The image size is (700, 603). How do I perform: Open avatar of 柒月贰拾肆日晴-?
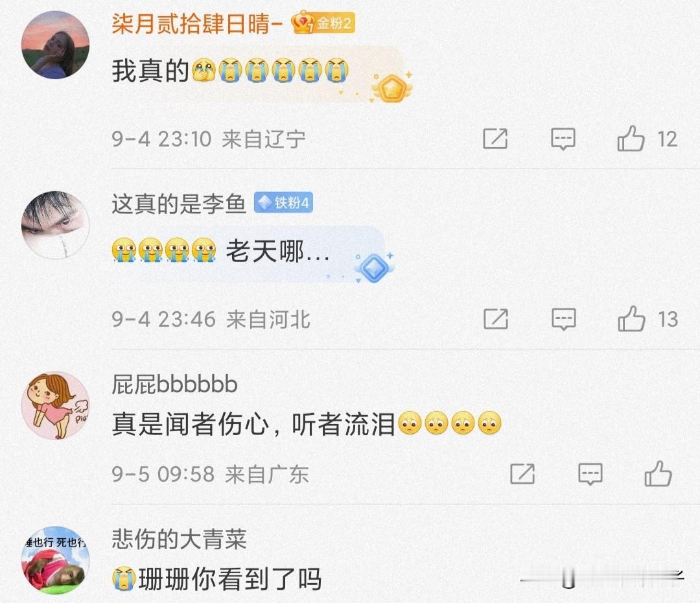click(55, 45)
